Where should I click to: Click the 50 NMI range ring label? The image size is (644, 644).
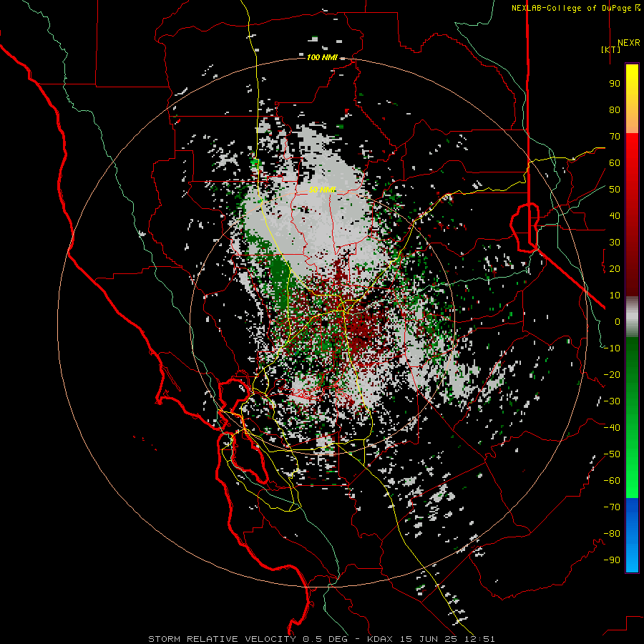tap(323, 190)
